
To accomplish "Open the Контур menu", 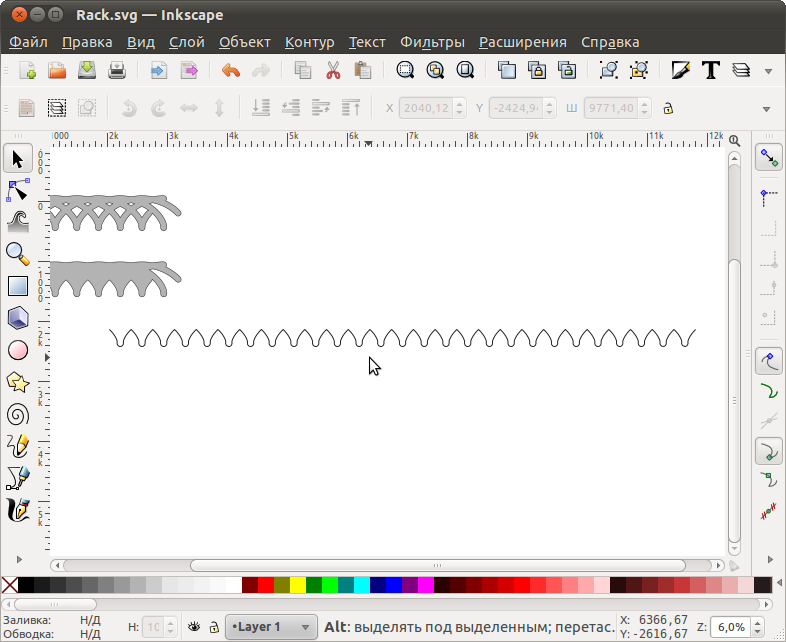I will (x=309, y=42).
